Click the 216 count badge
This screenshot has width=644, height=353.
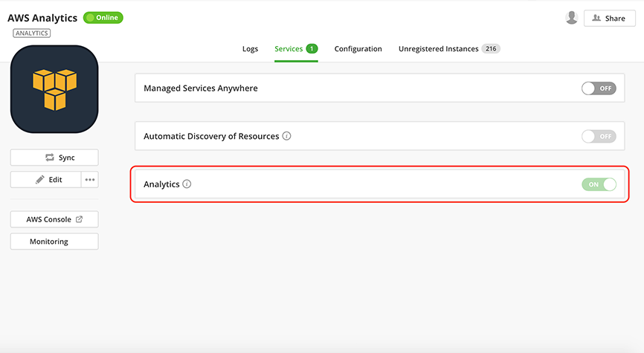tap(491, 49)
